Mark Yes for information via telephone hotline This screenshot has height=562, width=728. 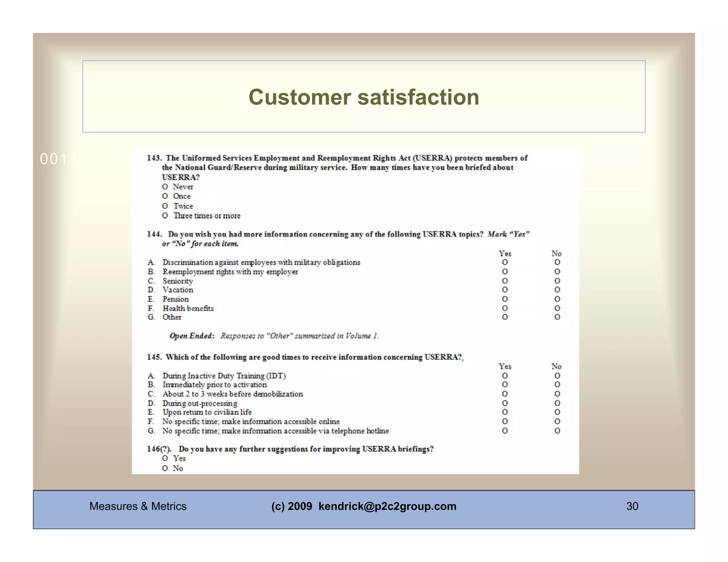(505, 431)
